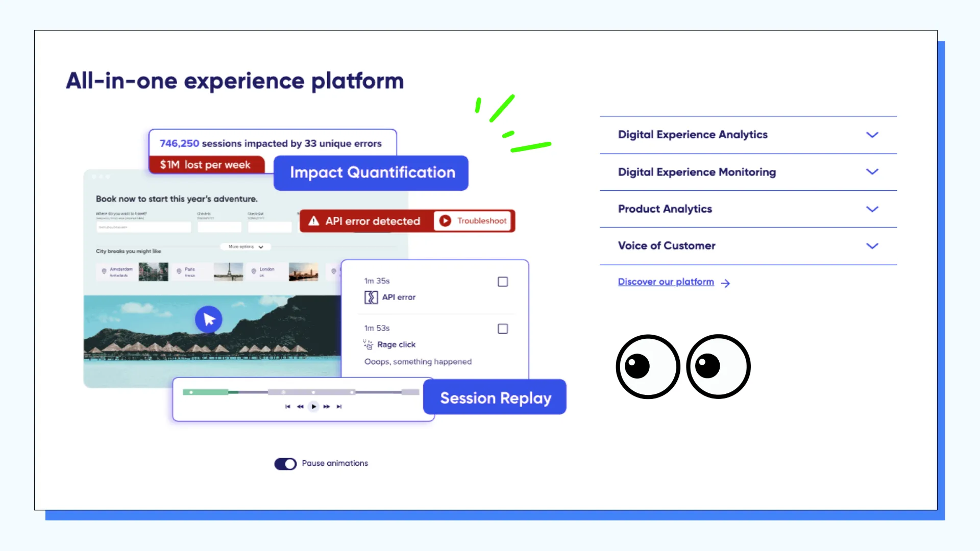Disable the Pause animations toggle
Screen dimensions: 980x551
pyautogui.click(x=285, y=463)
